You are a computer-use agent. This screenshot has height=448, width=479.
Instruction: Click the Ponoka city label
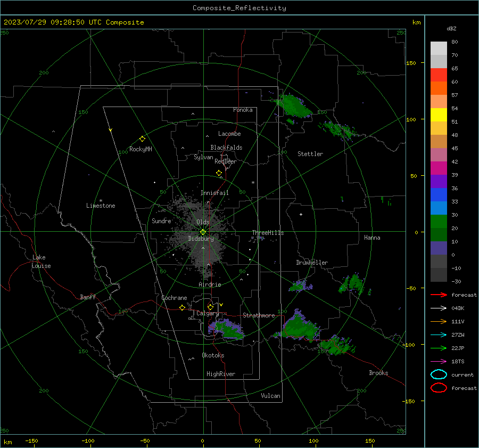click(243, 110)
